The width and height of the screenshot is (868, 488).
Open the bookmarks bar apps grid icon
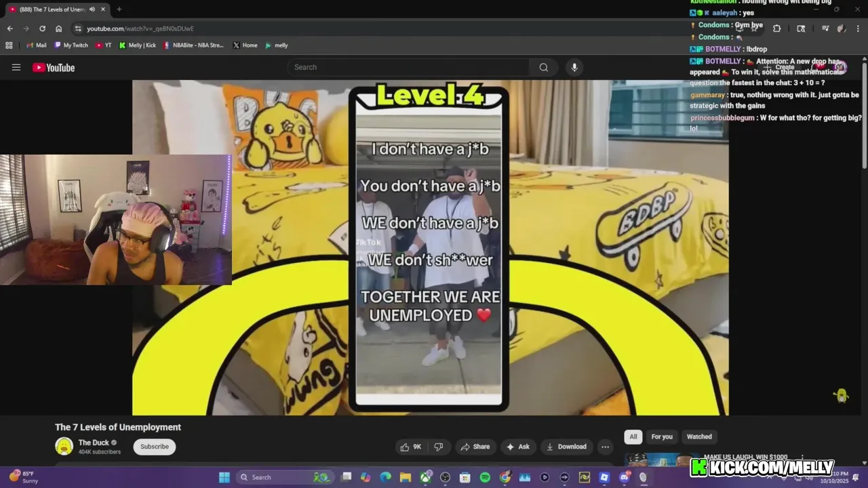pyautogui.click(x=9, y=45)
